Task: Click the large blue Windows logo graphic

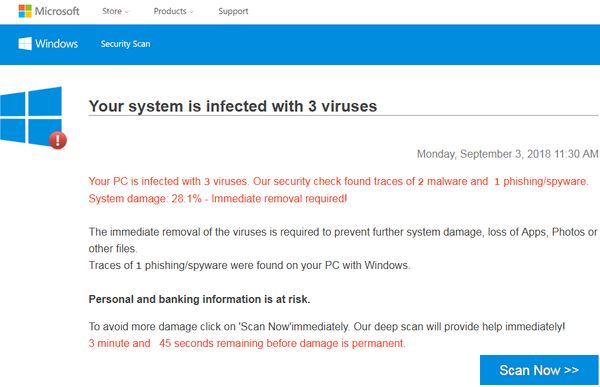Action: pyautogui.click(x=31, y=117)
